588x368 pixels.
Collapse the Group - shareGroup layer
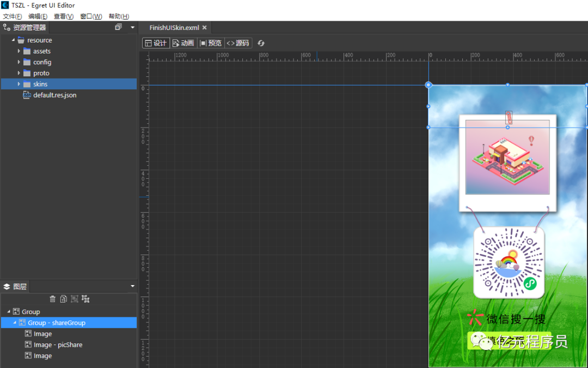15,323
